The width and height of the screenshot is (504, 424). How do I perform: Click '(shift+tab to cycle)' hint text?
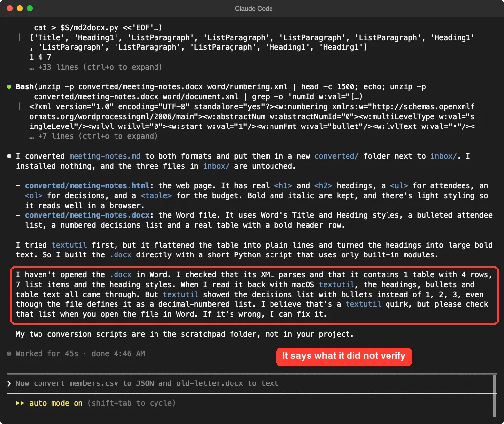click(x=131, y=403)
